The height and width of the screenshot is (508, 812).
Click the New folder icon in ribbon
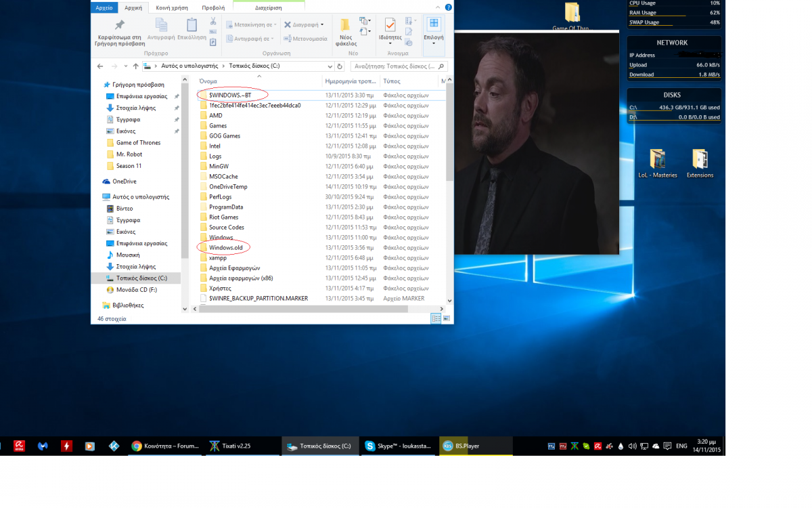tap(345, 26)
